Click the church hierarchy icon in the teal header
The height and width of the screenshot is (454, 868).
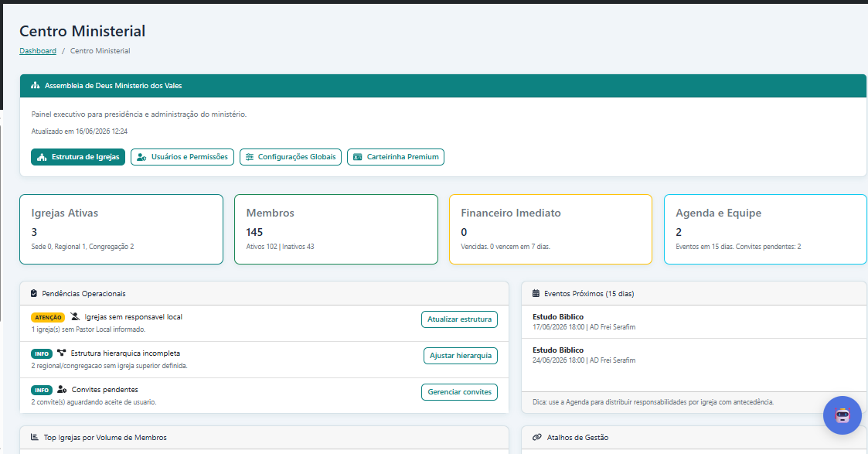[x=36, y=86]
